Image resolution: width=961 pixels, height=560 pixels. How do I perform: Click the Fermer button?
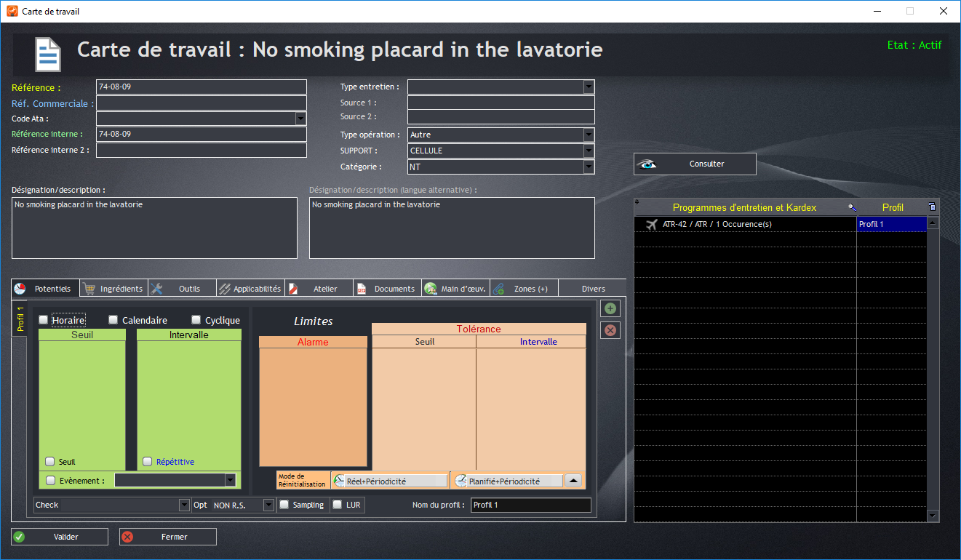(168, 537)
